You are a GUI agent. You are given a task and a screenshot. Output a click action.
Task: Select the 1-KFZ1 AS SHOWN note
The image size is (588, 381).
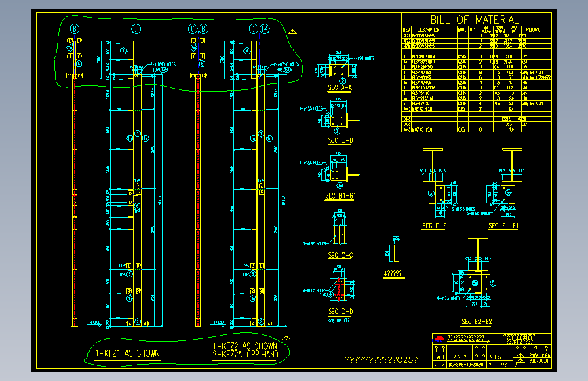point(127,353)
